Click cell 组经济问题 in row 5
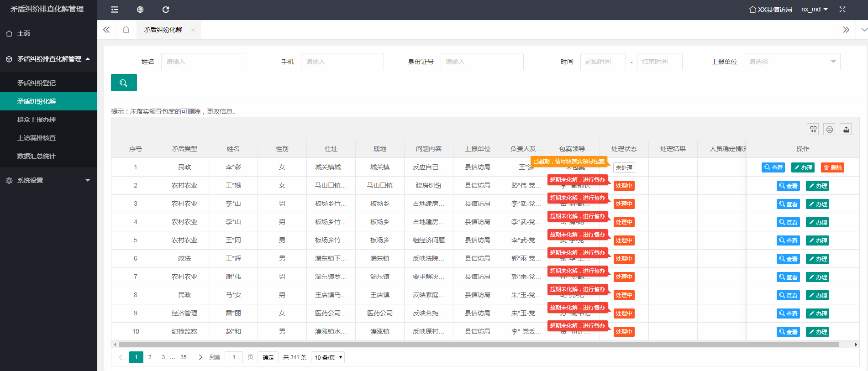Image resolution: width=868 pixels, height=371 pixels. point(429,240)
